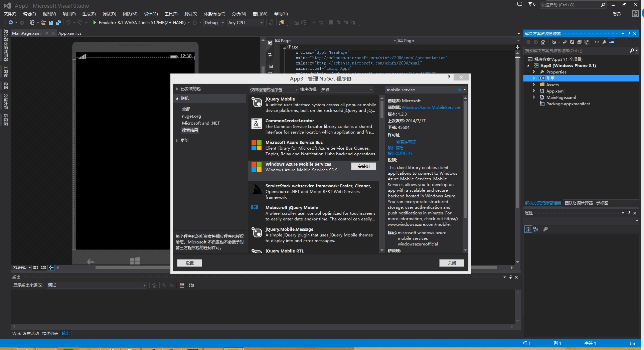This screenshot has height=350, width=644.
Task: Click the Categorized view icon in Properties panel
Action: 528,229
